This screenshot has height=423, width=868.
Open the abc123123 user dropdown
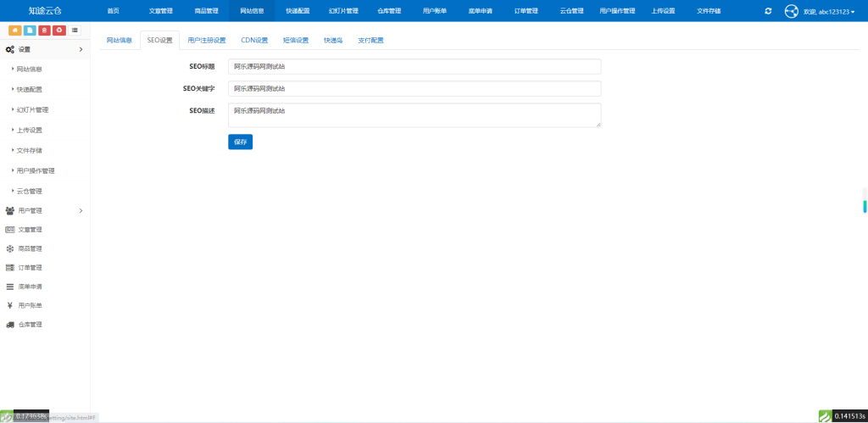tap(829, 11)
